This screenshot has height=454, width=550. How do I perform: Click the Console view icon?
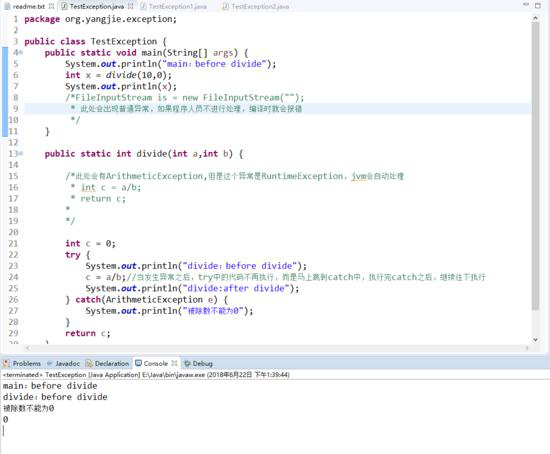tap(139, 363)
